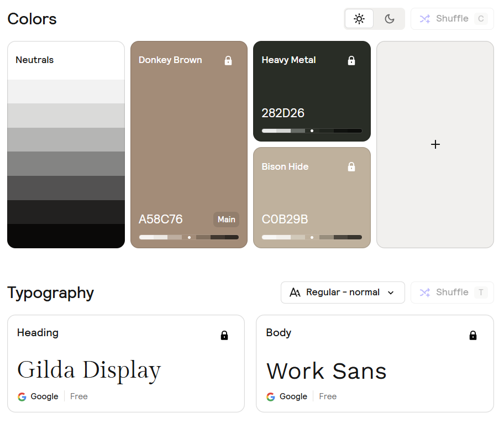Toggle lock on Body font
Image resolution: width=504 pixels, height=423 pixels.
click(473, 336)
